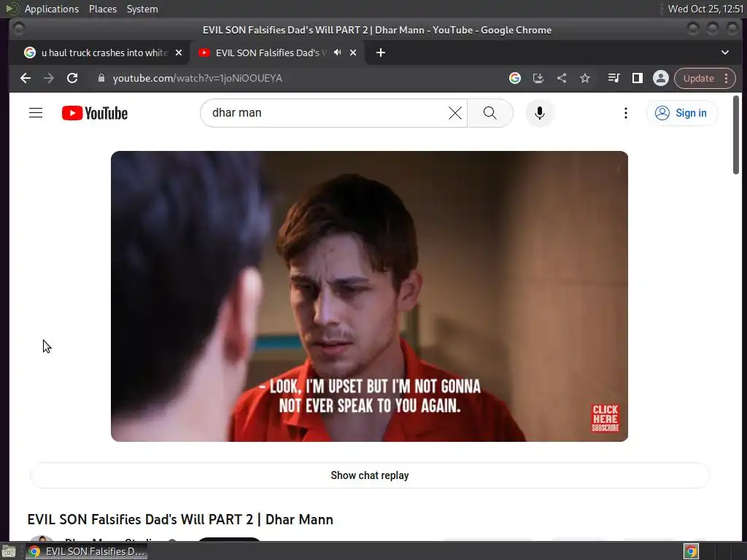
Task: Open Chrome three-dot menu
Action: click(x=726, y=78)
